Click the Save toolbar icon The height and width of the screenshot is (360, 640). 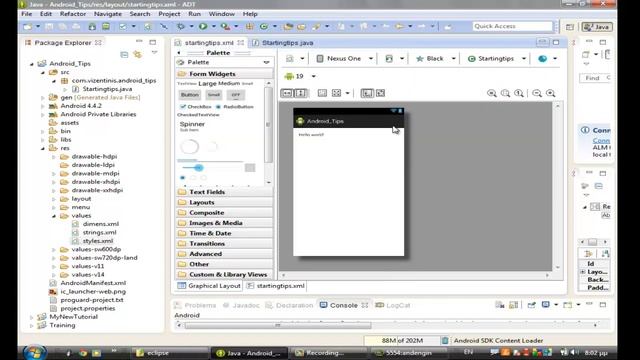(49, 27)
